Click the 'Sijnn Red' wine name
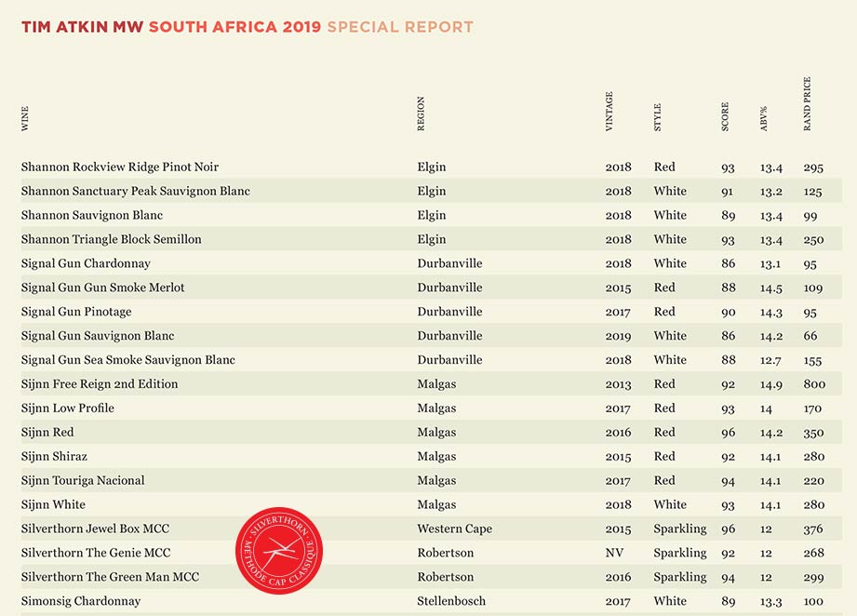The image size is (857, 616). (47, 433)
